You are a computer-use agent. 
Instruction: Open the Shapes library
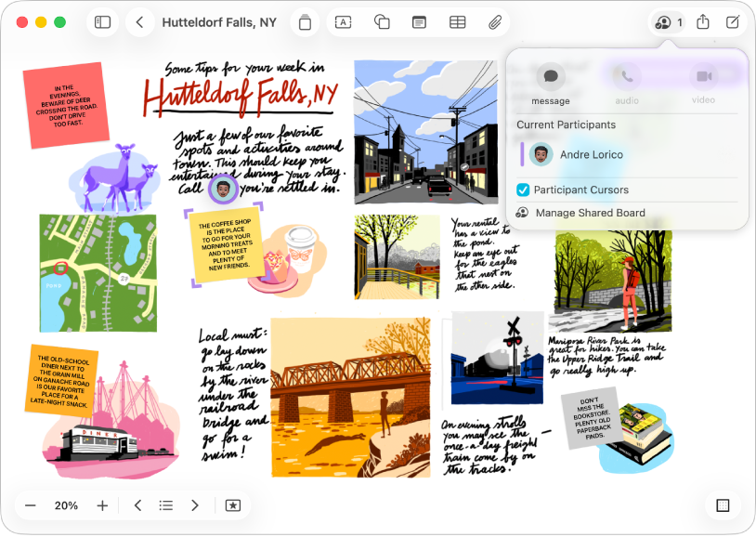[382, 21]
